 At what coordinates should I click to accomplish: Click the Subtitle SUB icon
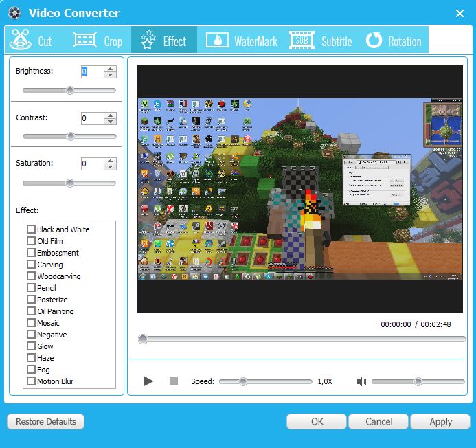[302, 41]
